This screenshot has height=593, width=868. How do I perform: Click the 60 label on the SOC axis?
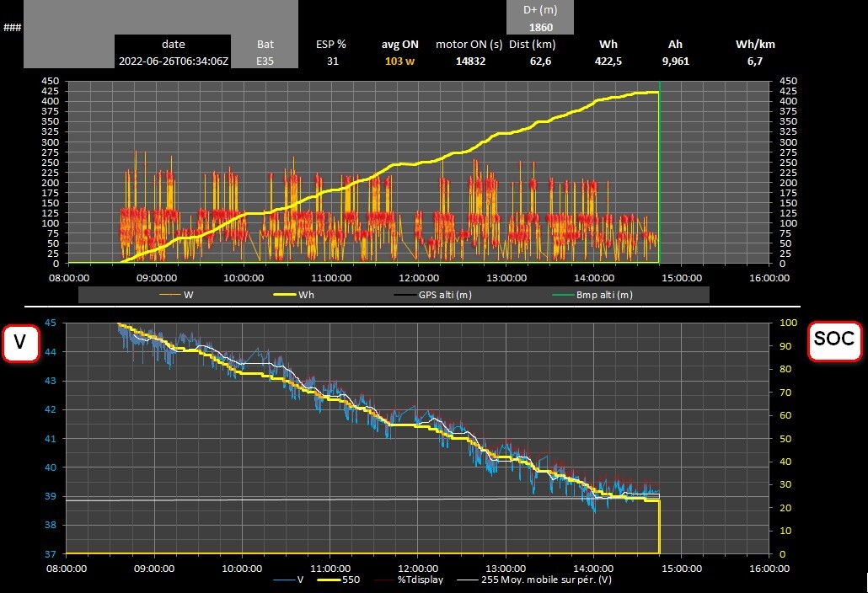[785, 415]
